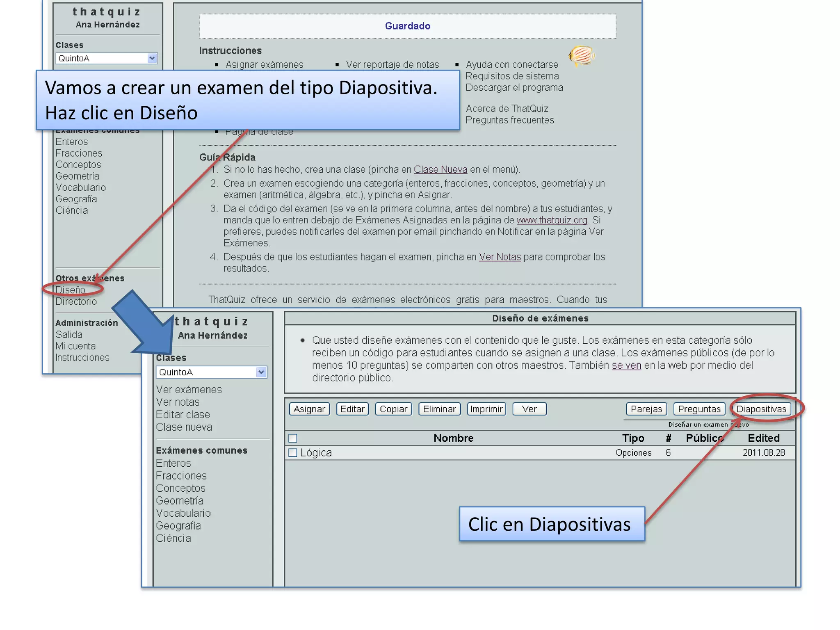Select Ciéncia in the top window sidebar
This screenshot has height=630, width=840.
[x=72, y=210]
